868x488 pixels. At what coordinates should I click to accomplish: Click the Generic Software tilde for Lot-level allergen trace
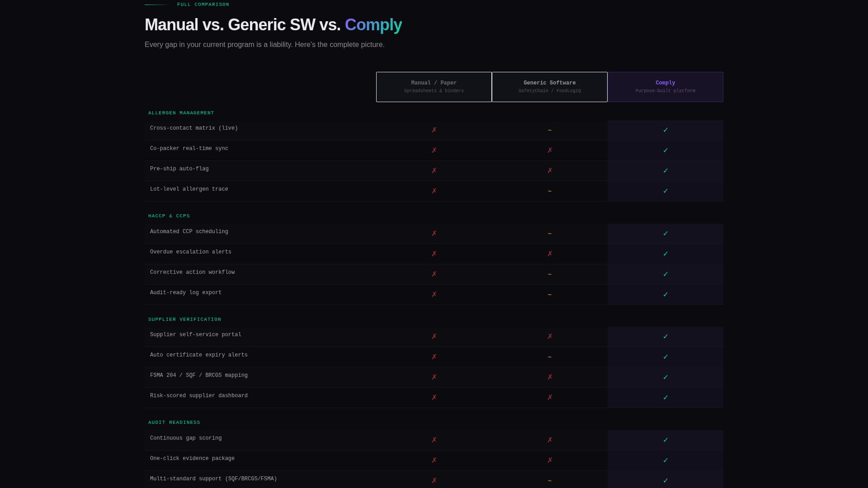coord(550,191)
